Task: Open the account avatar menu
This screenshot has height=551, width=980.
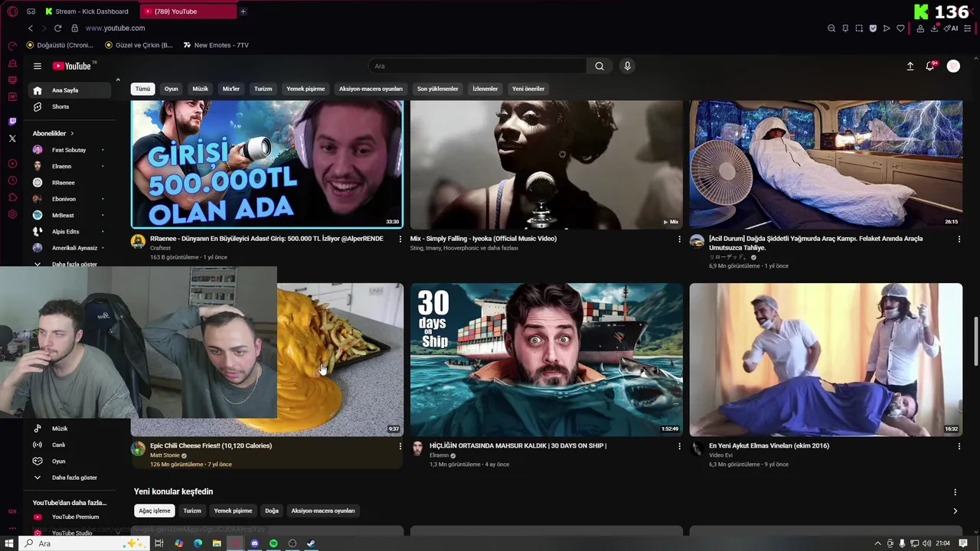Action: click(953, 67)
